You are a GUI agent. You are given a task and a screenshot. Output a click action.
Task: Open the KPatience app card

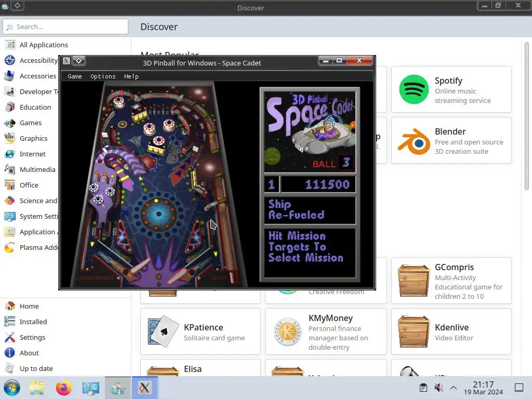point(201,332)
